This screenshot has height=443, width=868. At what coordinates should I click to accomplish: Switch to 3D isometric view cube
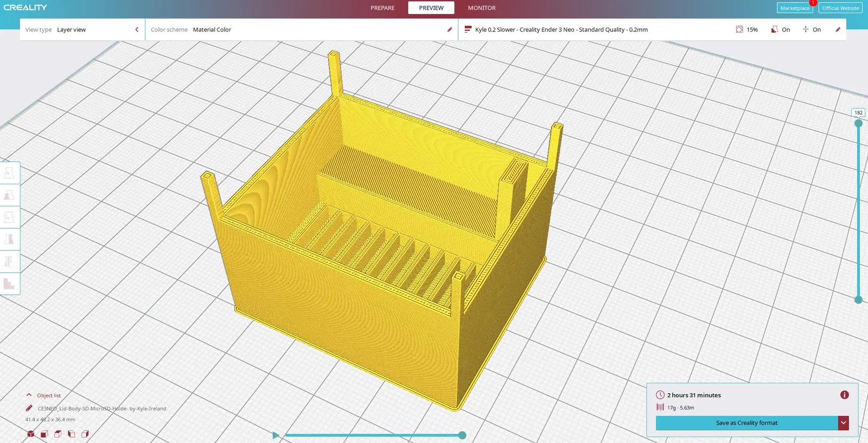tap(31, 434)
